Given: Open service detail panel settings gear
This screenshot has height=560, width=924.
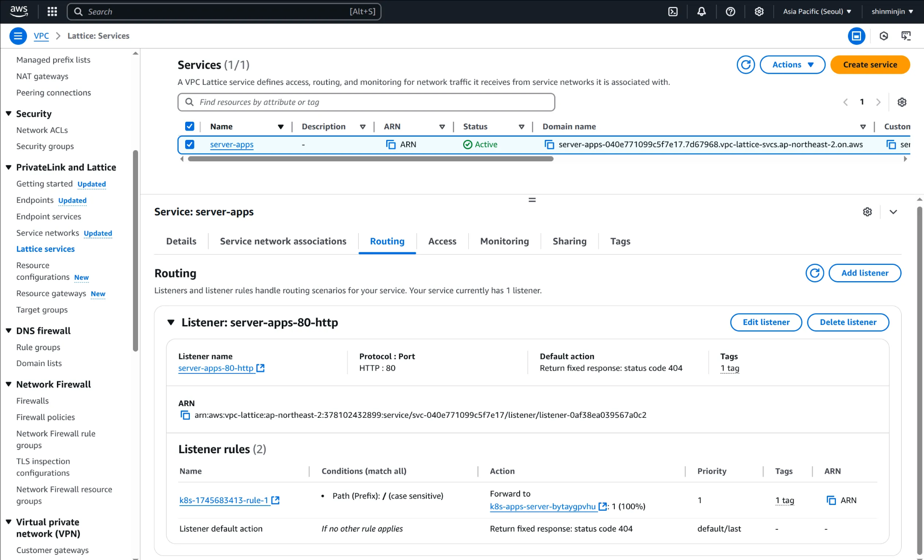Looking at the screenshot, I should [x=867, y=212].
